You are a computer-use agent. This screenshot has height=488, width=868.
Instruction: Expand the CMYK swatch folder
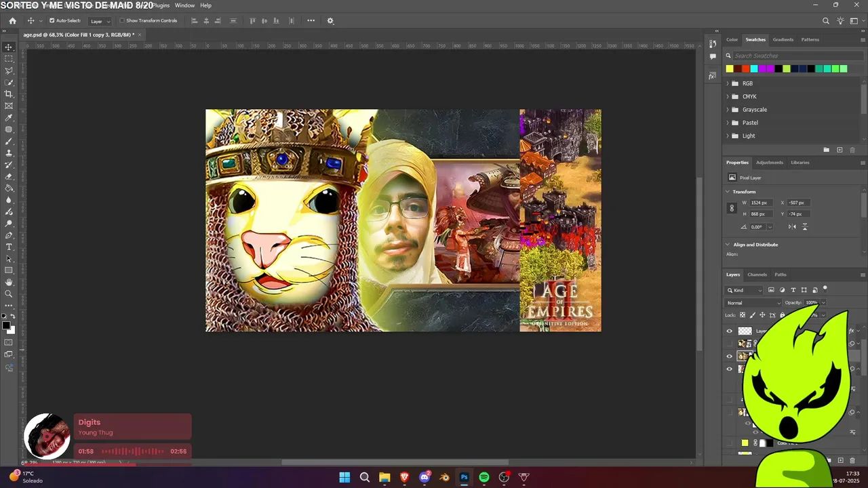728,96
